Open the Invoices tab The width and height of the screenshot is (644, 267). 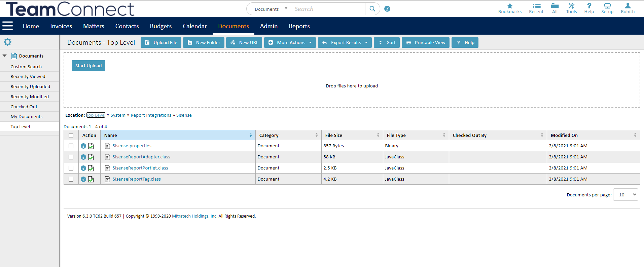[x=61, y=26]
